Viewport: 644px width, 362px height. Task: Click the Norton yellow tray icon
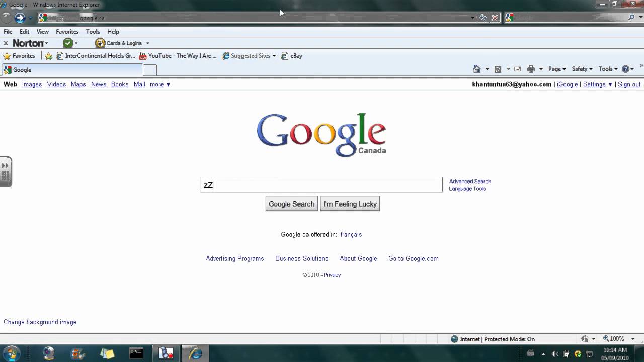point(578,354)
